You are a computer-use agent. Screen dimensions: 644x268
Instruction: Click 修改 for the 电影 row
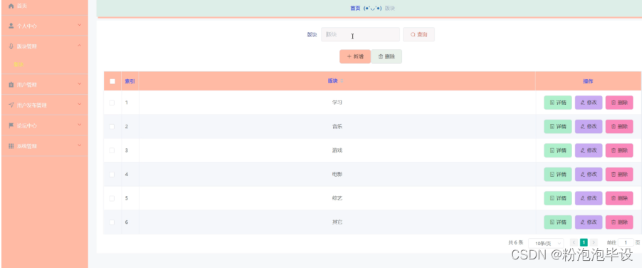[588, 174]
